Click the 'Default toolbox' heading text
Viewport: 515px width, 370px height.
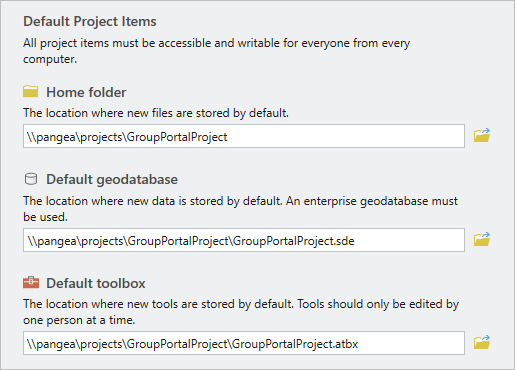click(96, 283)
